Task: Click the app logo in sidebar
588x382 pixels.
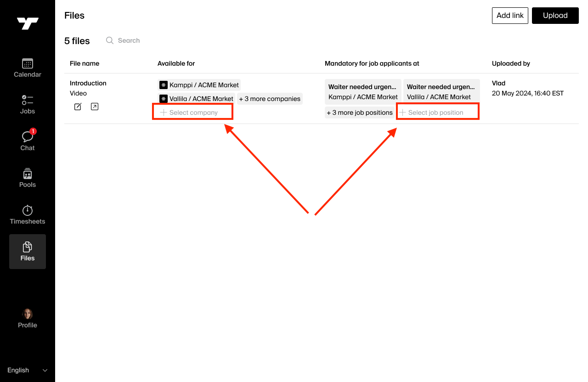Action: pyautogui.click(x=28, y=23)
